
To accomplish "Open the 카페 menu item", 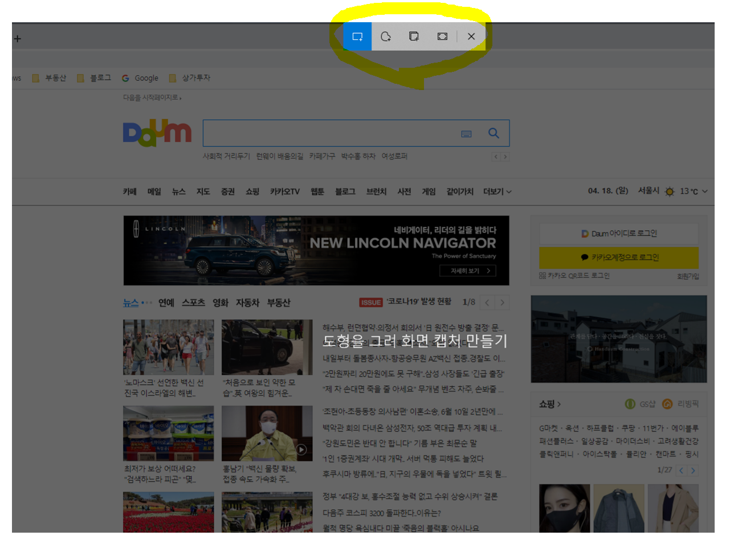I will [x=130, y=191].
